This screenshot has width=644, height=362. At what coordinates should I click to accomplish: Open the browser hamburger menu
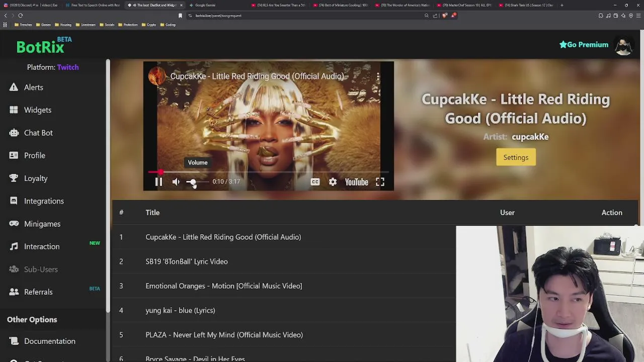pos(638,16)
